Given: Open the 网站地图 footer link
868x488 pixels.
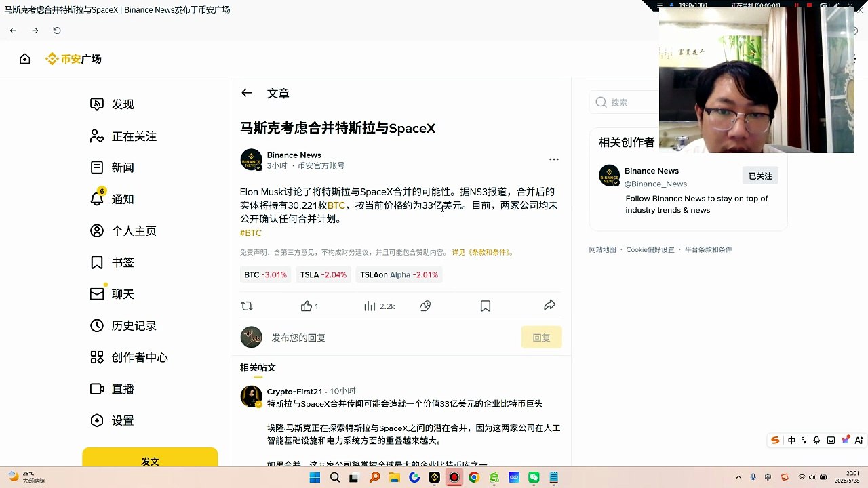Looking at the screenshot, I should (602, 249).
